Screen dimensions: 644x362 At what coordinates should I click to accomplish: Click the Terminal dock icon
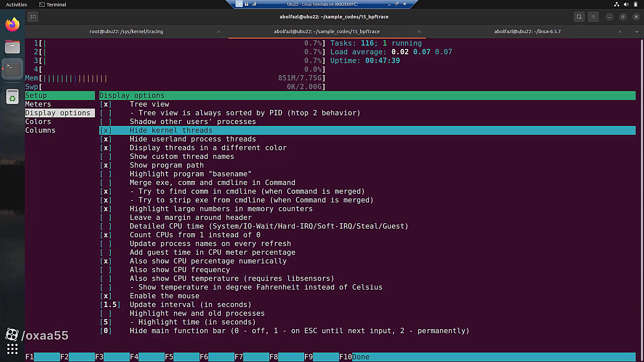tap(12, 69)
